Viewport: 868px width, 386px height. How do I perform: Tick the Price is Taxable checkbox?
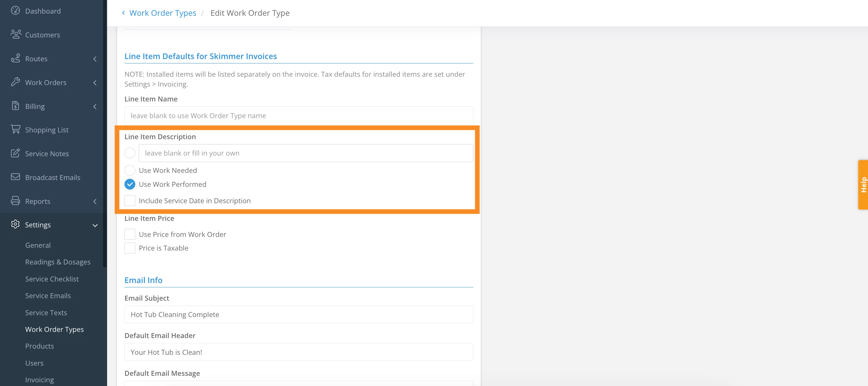(x=130, y=248)
